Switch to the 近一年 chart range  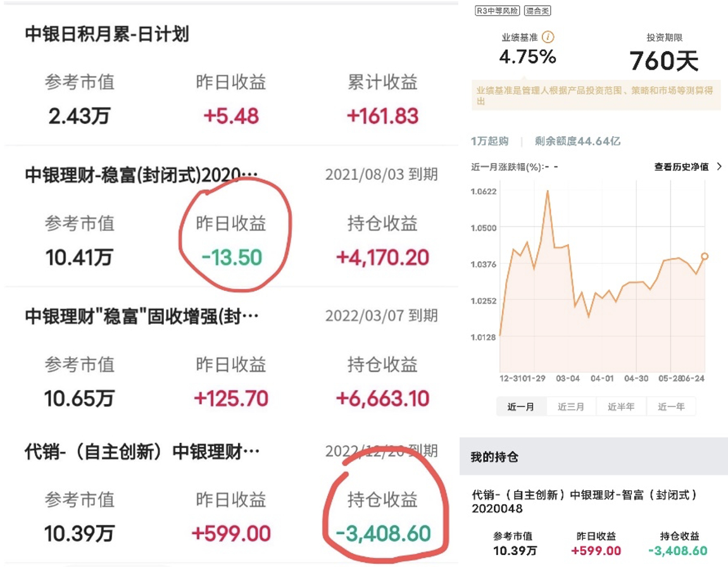(670, 407)
